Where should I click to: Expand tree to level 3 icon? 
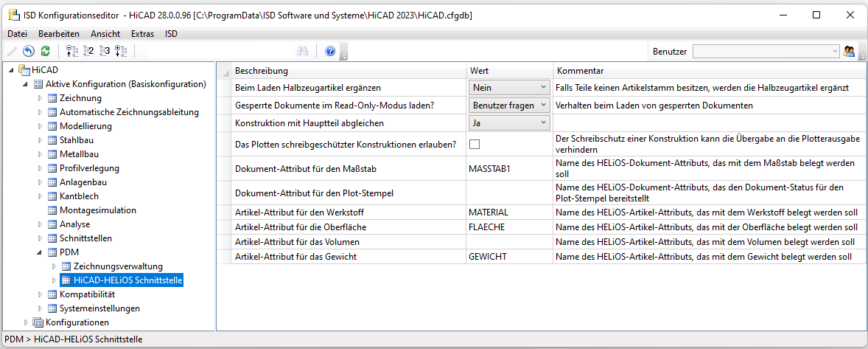[x=105, y=51]
